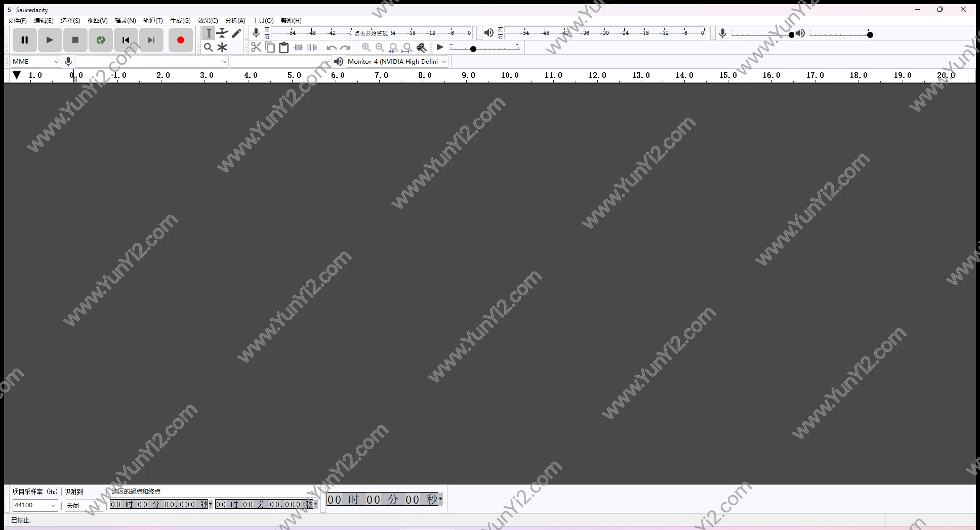Click the Zoom In magnifier icon
The image size is (980, 530).
click(x=366, y=48)
